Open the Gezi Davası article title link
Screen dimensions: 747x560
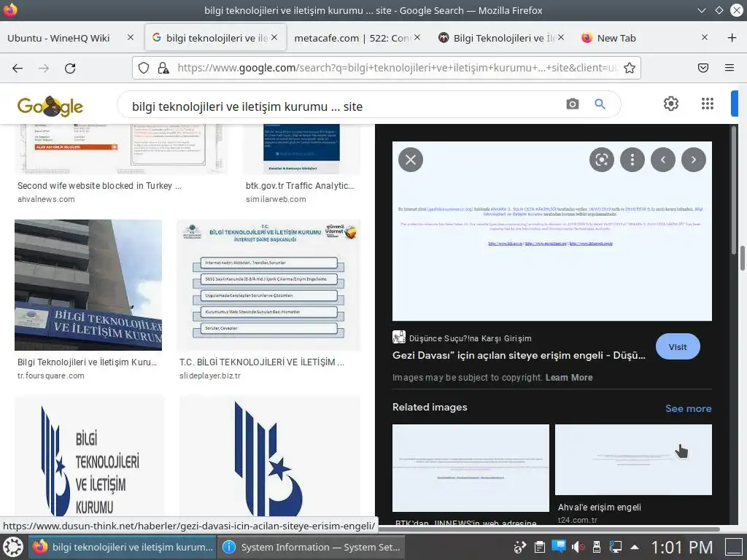pos(519,355)
